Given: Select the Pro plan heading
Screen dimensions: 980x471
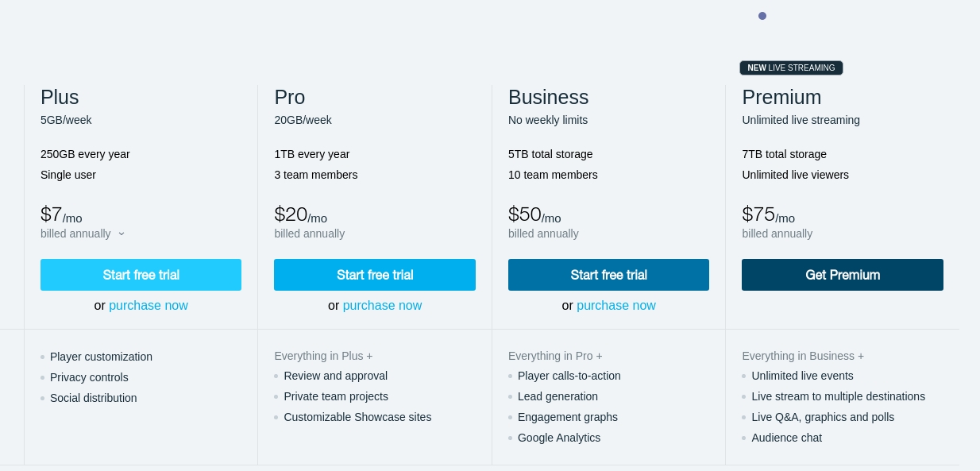Looking at the screenshot, I should (290, 98).
